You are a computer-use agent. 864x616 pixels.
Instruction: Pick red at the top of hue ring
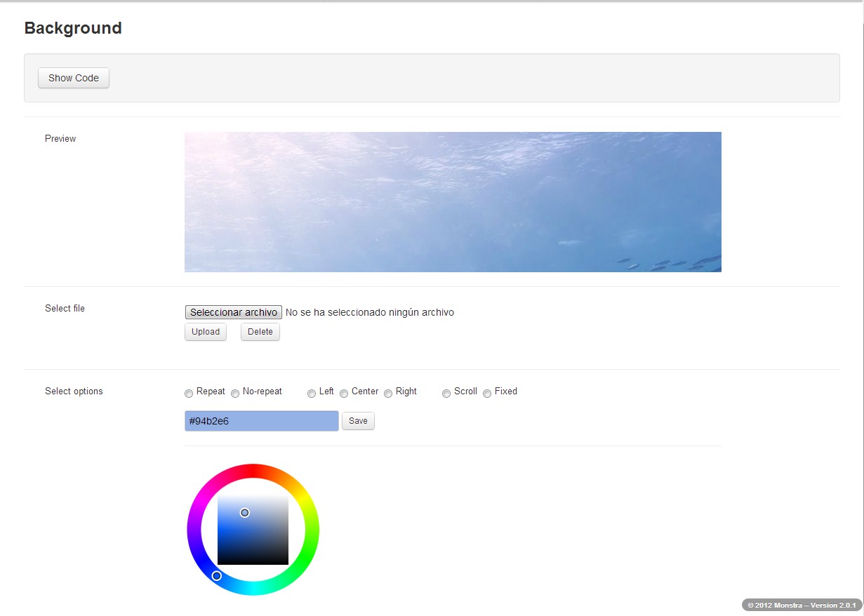coord(253,471)
